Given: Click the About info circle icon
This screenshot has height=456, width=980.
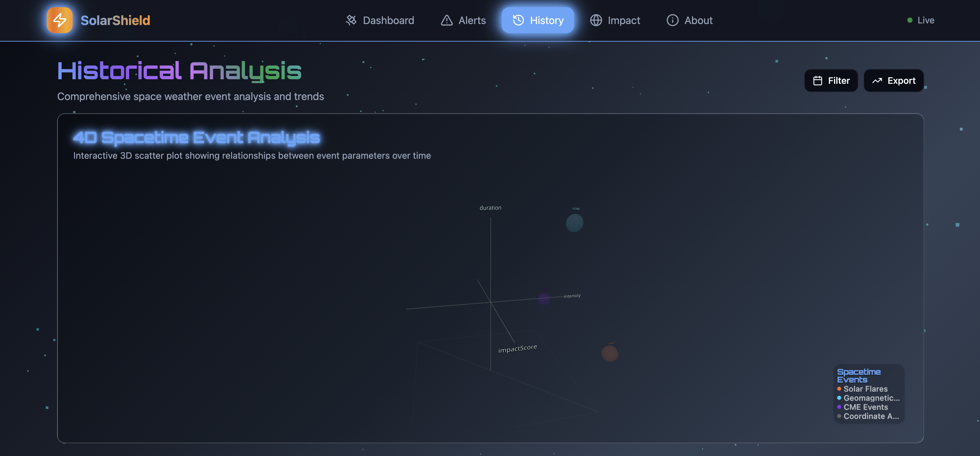Looking at the screenshot, I should pyautogui.click(x=672, y=20).
